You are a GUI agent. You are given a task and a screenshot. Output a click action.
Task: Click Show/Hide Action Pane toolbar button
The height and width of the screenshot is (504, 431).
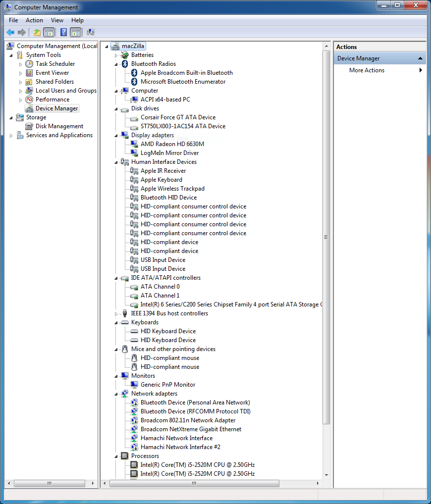click(76, 32)
